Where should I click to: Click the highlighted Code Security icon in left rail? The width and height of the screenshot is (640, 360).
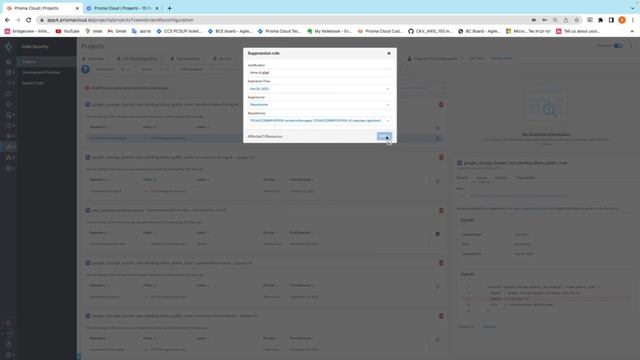tap(9, 147)
